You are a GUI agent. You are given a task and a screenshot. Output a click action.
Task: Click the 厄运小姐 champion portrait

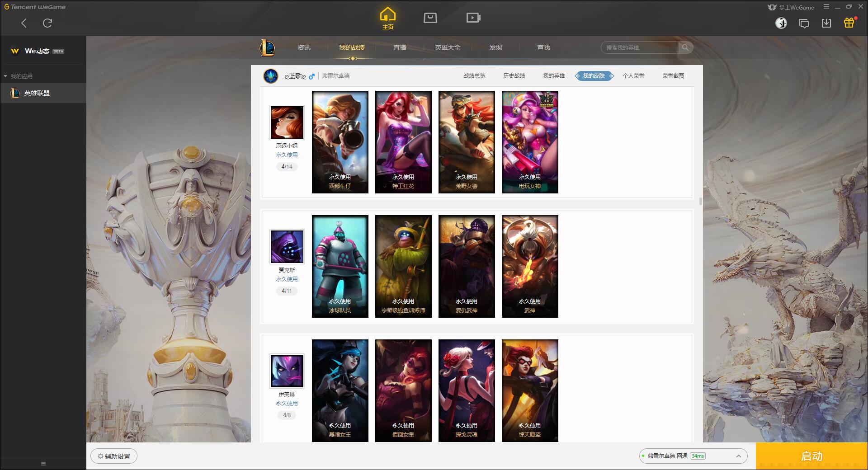tap(287, 122)
